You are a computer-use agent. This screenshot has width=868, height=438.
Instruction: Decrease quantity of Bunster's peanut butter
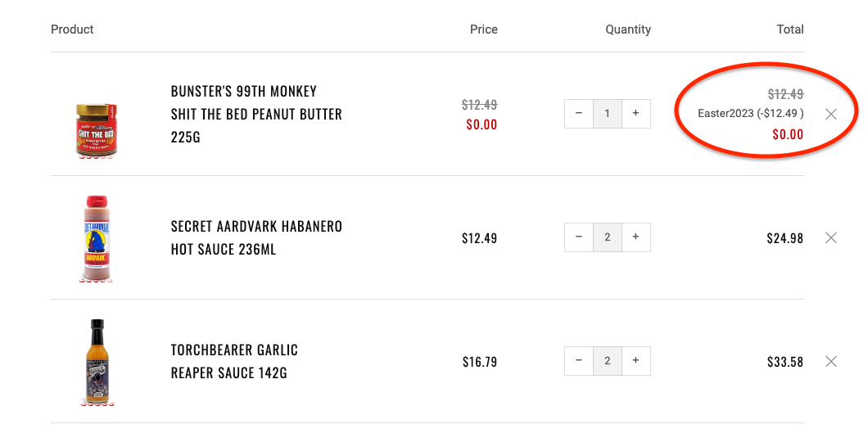pos(579,114)
